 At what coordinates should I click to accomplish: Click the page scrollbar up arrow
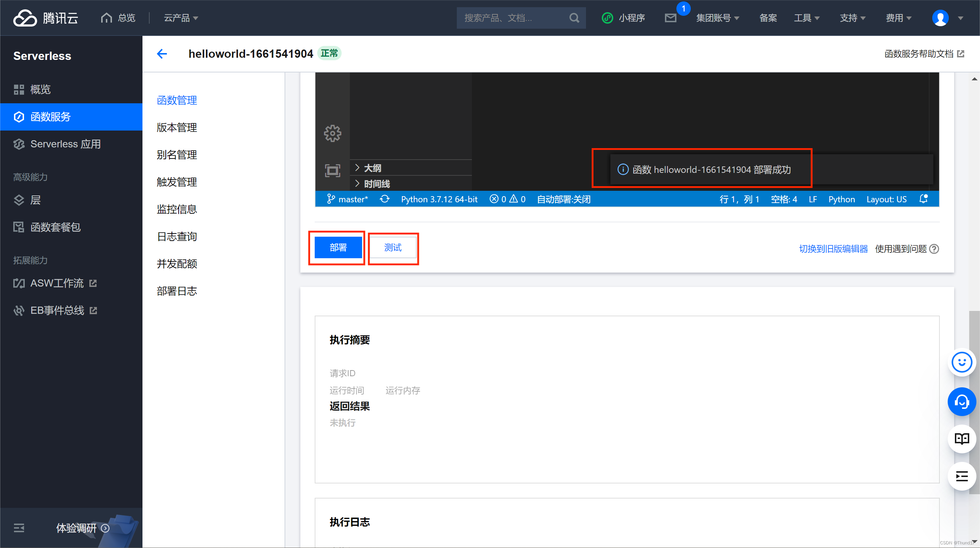tap(974, 79)
